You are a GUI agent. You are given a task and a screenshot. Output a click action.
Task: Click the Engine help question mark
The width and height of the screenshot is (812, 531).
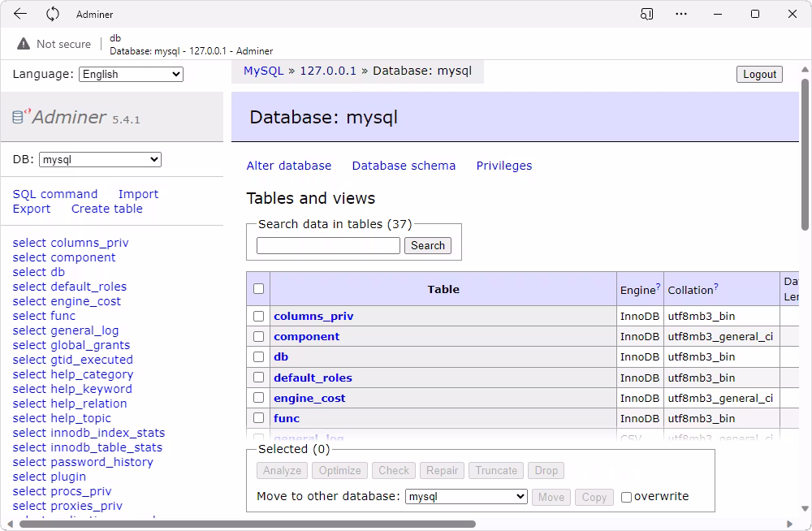659,286
